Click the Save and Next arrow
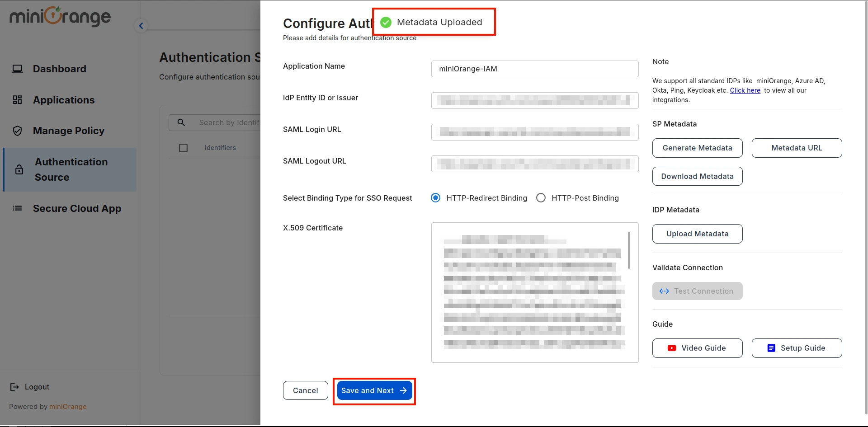The image size is (868, 427). 402,390
